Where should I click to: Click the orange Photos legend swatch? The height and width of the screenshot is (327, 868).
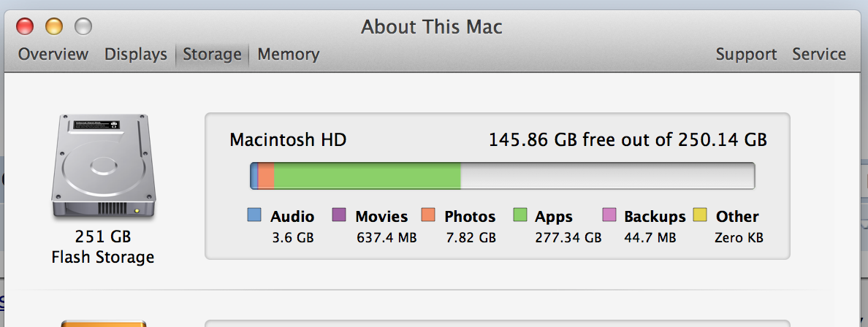point(428,215)
